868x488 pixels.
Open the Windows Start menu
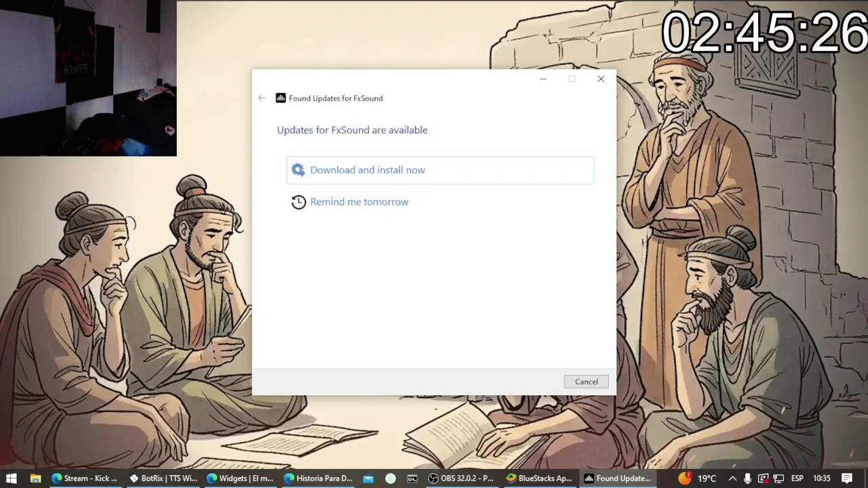click(12, 479)
